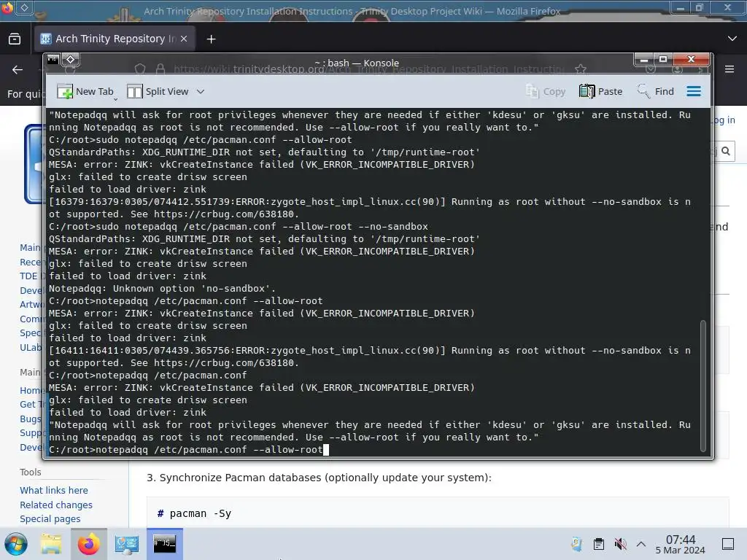
Task: Click the first tray icon left of clipboard
Action: pos(577,544)
